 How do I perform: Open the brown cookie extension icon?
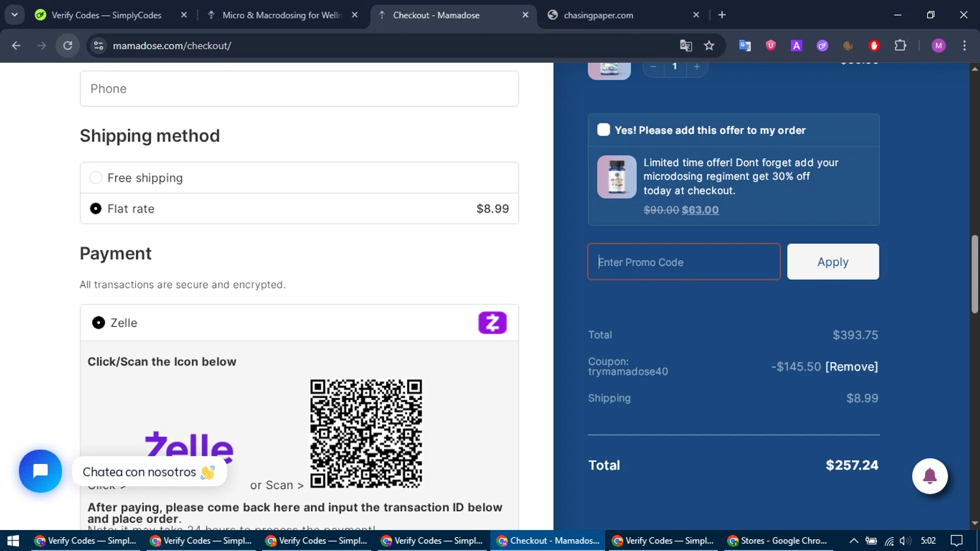848,46
